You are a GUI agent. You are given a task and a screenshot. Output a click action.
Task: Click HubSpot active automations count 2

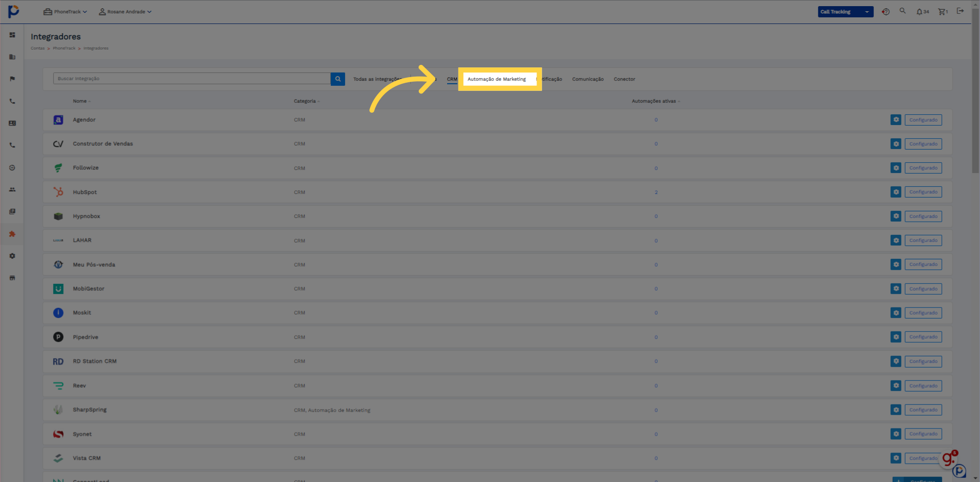[x=656, y=192]
